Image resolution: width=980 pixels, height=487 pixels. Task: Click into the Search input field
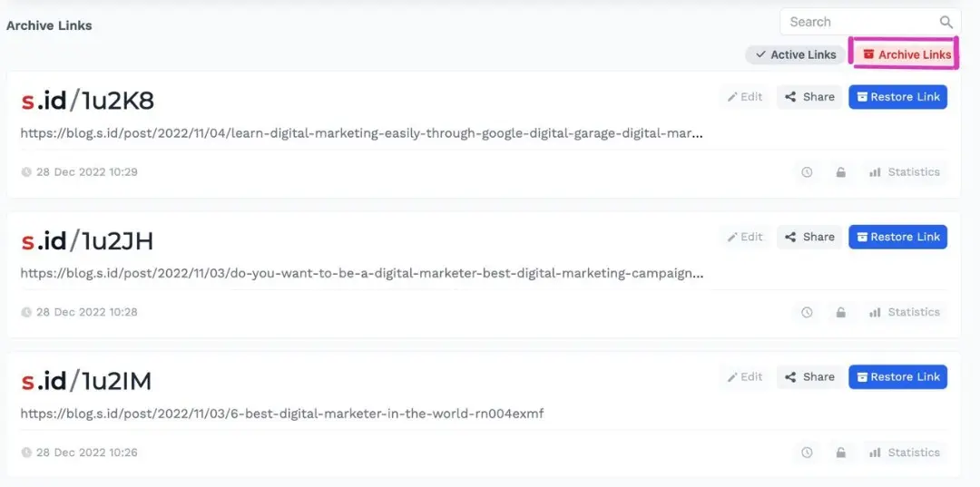coord(857,23)
